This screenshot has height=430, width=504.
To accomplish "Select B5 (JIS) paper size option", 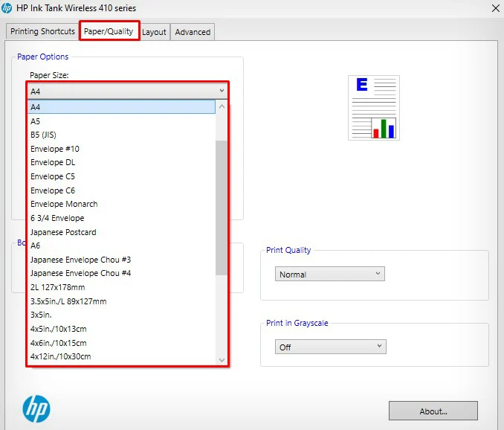I will [121, 135].
